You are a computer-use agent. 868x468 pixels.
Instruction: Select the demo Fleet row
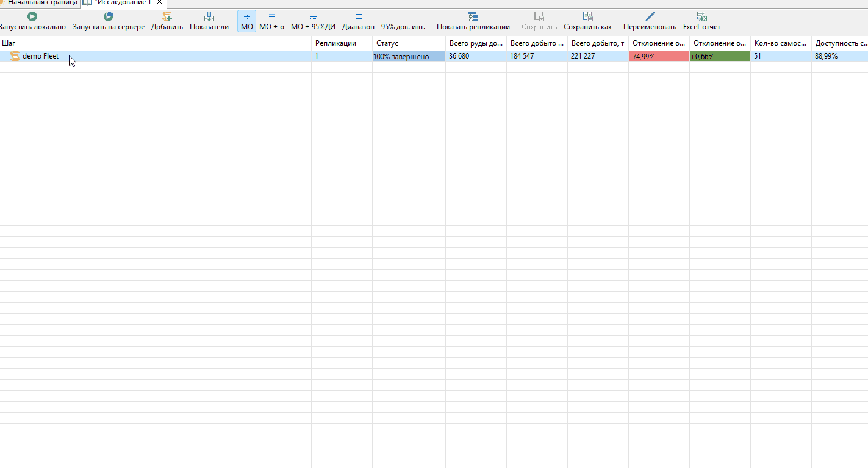click(434, 56)
